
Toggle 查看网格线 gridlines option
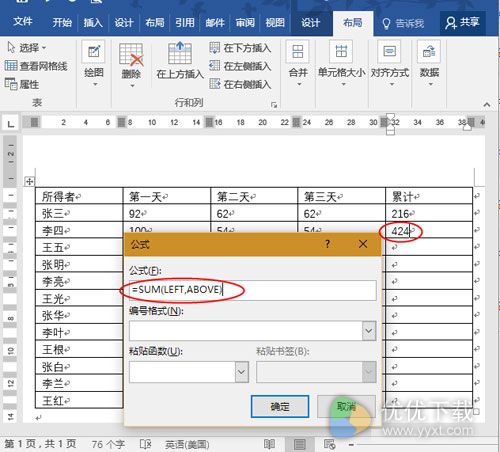pyautogui.click(x=36, y=66)
